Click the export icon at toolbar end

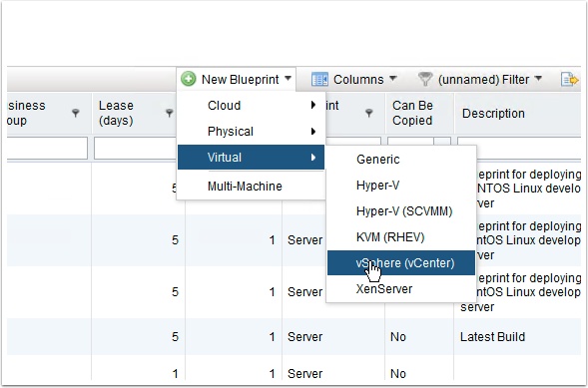pos(570,80)
